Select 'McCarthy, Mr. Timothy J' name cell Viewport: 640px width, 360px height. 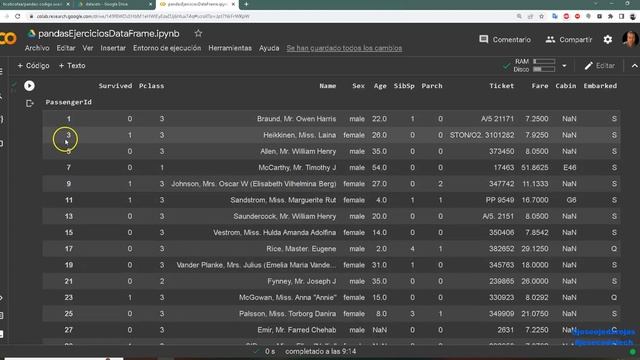point(297,168)
